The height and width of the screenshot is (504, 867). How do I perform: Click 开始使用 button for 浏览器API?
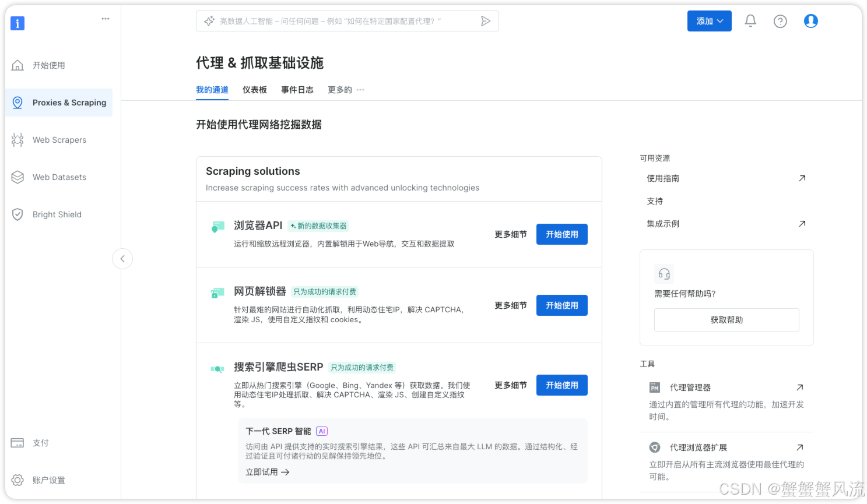point(562,234)
